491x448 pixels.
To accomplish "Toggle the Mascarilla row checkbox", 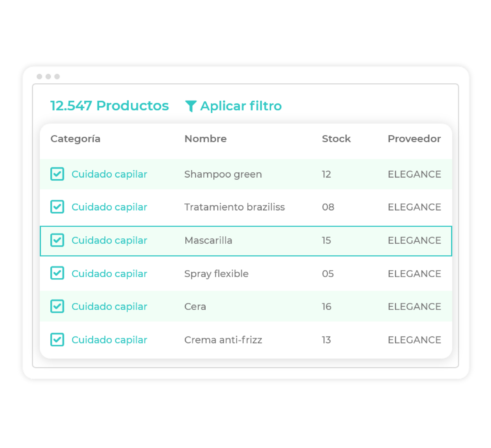I will pos(57,240).
